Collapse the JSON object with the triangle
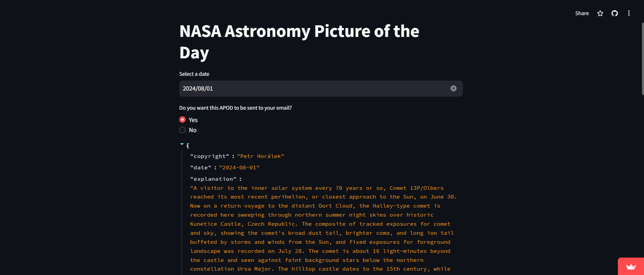 pyautogui.click(x=182, y=145)
